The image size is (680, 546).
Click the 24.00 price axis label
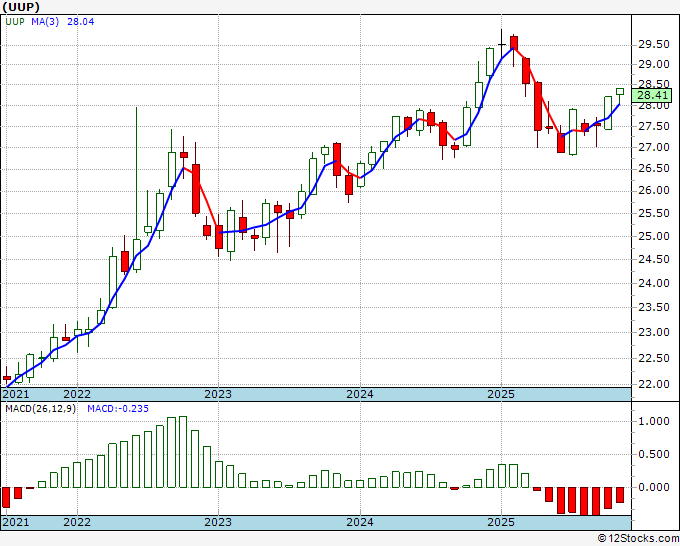coord(654,283)
